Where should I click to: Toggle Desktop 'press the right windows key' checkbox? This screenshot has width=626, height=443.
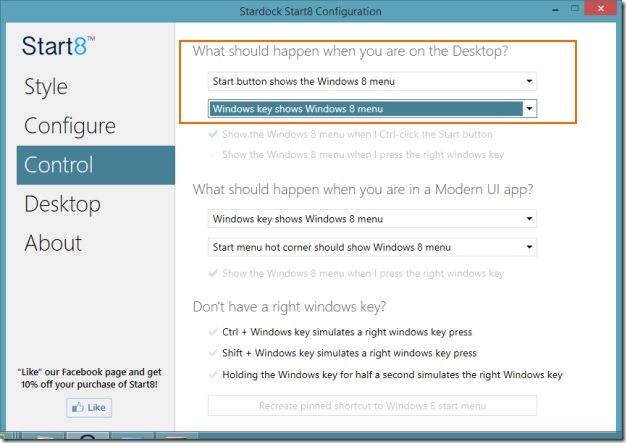coord(213,154)
